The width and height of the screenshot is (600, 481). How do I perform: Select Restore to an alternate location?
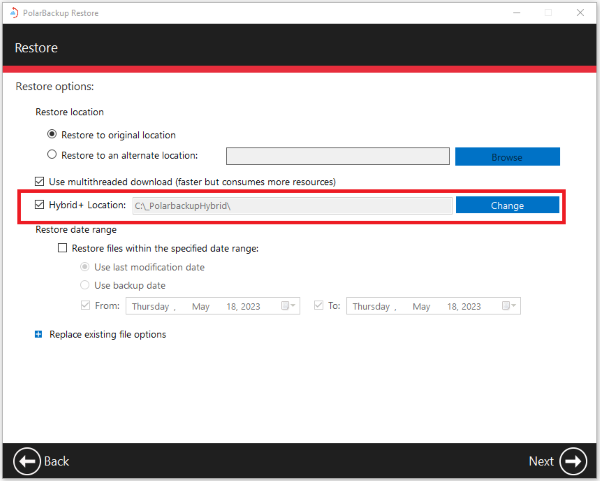pyautogui.click(x=53, y=155)
